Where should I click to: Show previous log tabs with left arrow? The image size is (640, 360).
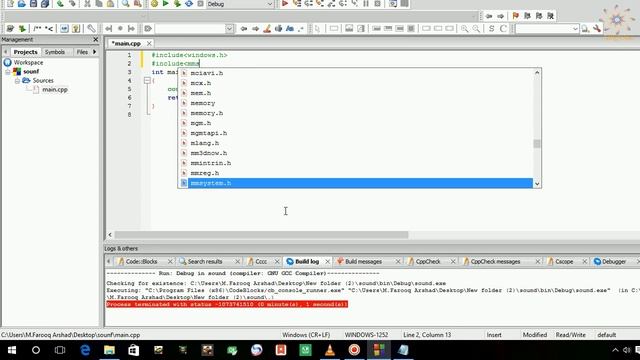point(109,261)
